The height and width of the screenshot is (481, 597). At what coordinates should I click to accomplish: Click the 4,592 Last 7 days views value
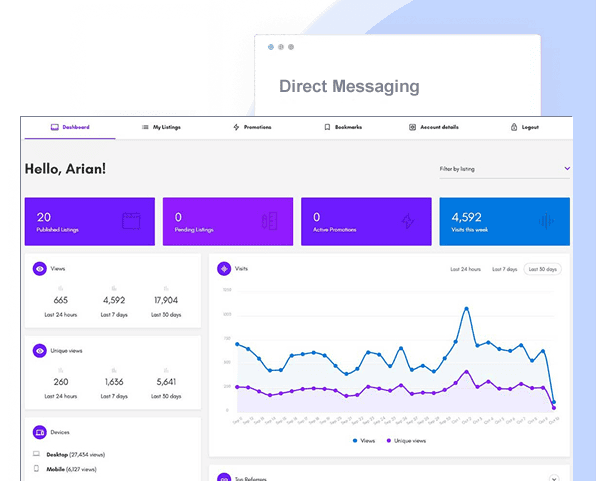coord(114,300)
